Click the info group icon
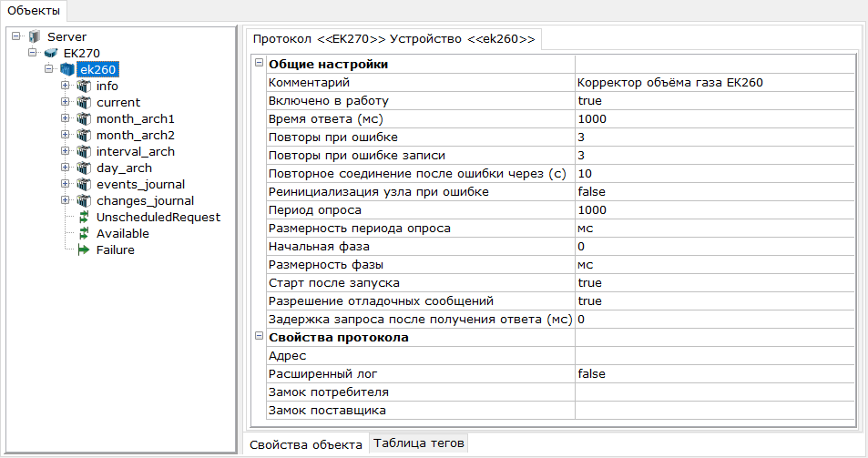Viewport: 868px width, 458px height. [x=84, y=86]
